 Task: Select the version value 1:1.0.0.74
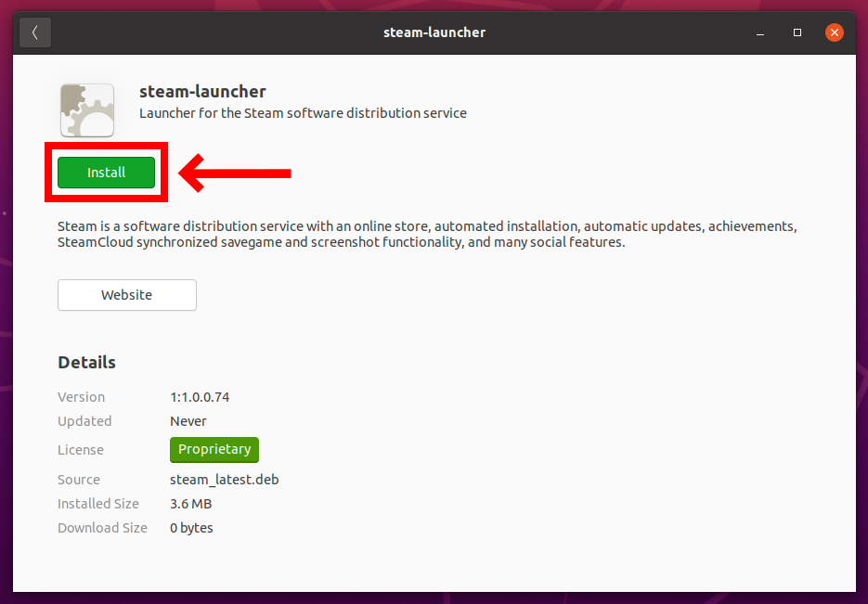(x=200, y=397)
